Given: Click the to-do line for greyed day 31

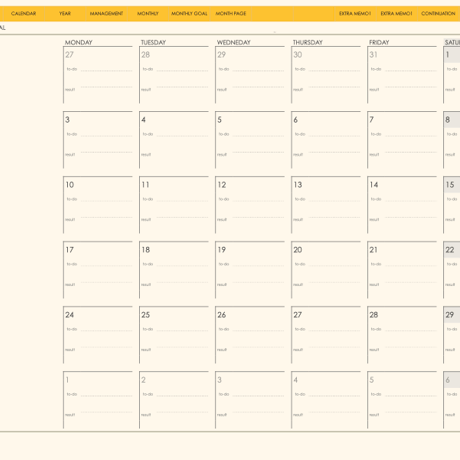Looking at the screenshot, I should (x=410, y=70).
